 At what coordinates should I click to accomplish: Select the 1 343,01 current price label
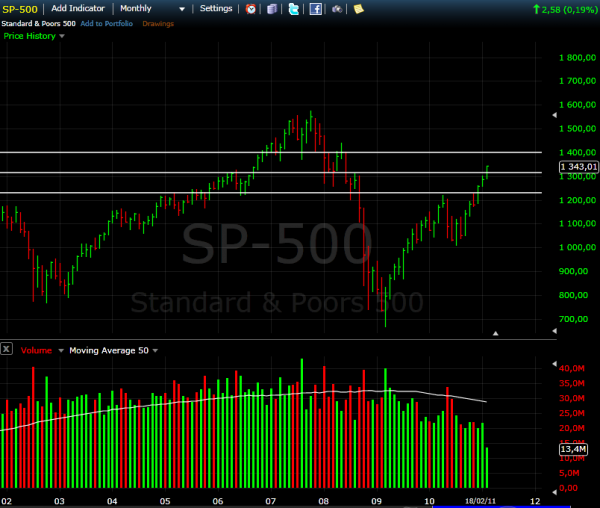pyautogui.click(x=579, y=167)
